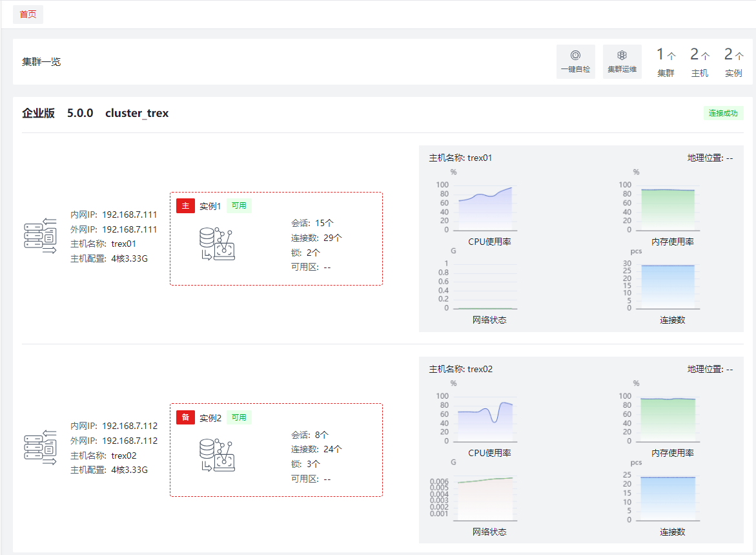Click the trex01 host server icon

point(41,236)
